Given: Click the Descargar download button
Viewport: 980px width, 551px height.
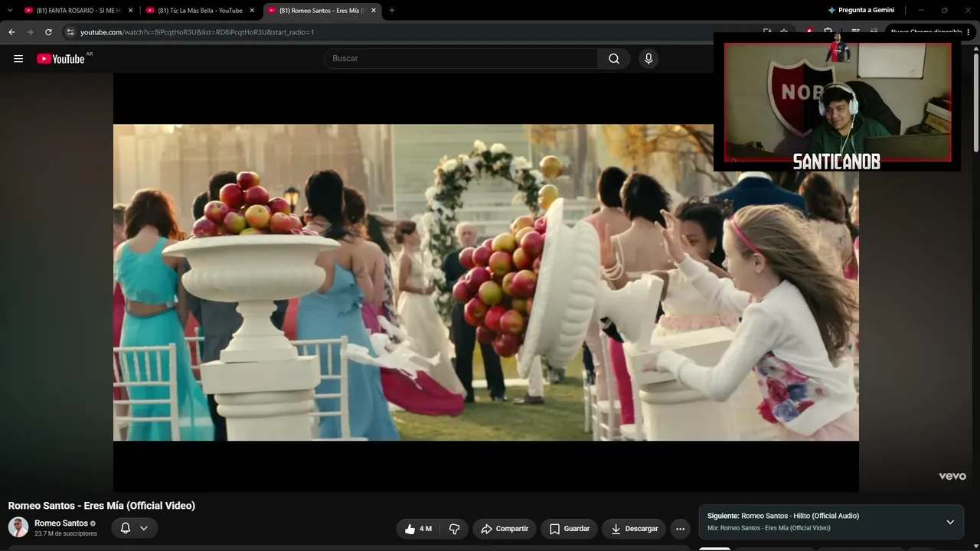Looking at the screenshot, I should click(x=635, y=529).
